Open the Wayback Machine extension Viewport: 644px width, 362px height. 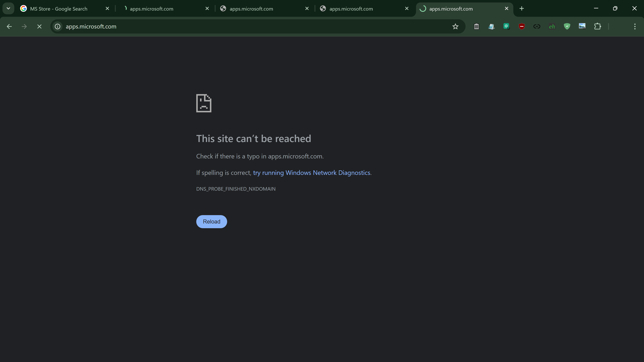coord(477,26)
